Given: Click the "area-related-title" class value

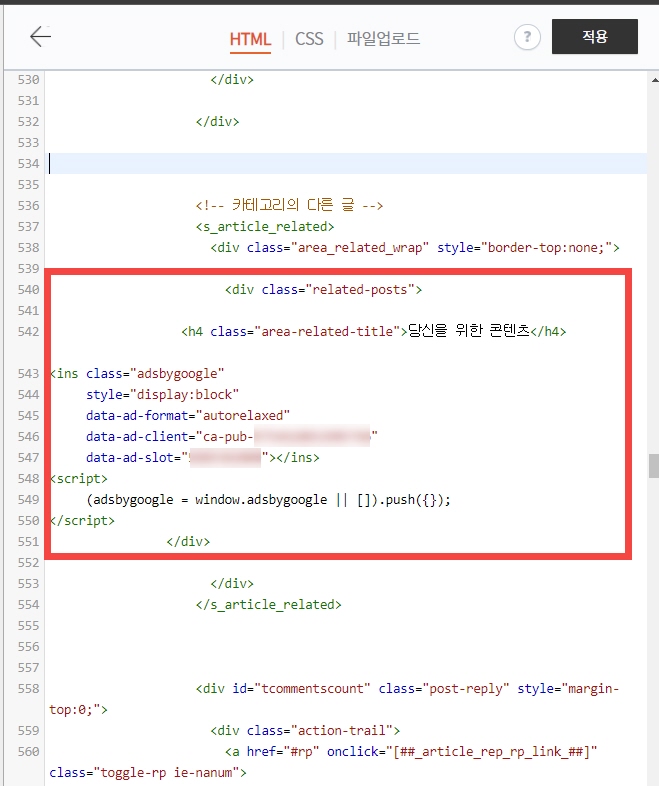Looking at the screenshot, I should (327, 332).
